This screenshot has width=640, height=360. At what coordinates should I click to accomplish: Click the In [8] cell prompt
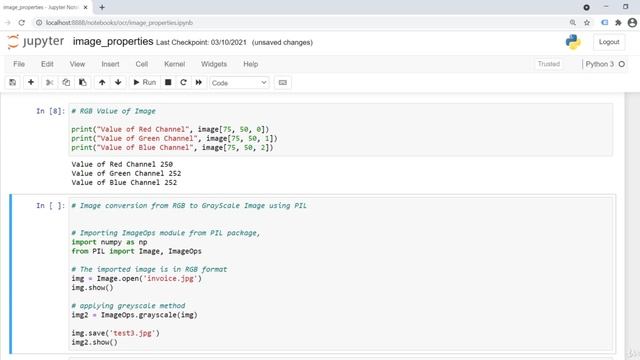50,111
